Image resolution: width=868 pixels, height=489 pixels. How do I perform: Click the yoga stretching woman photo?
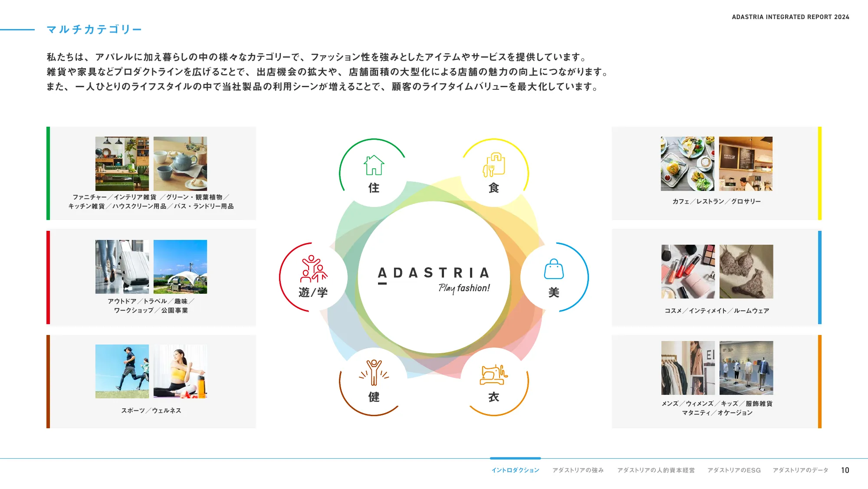[180, 371]
